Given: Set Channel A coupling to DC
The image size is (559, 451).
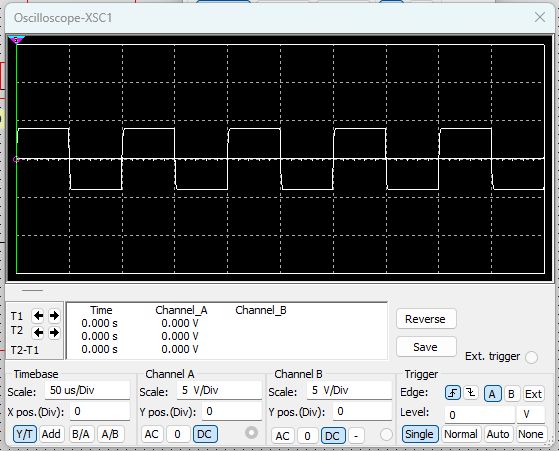Looking at the screenshot, I should pyautogui.click(x=205, y=434).
